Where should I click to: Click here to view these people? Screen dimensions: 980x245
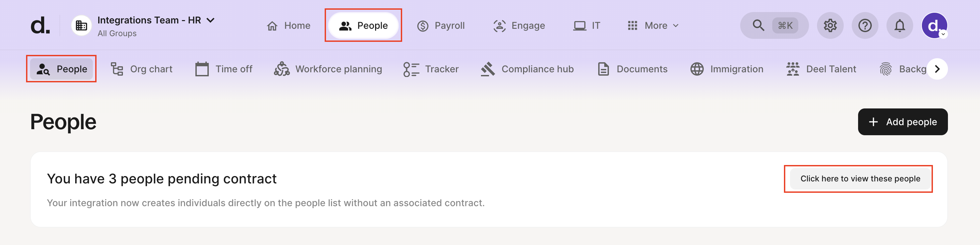click(x=860, y=179)
